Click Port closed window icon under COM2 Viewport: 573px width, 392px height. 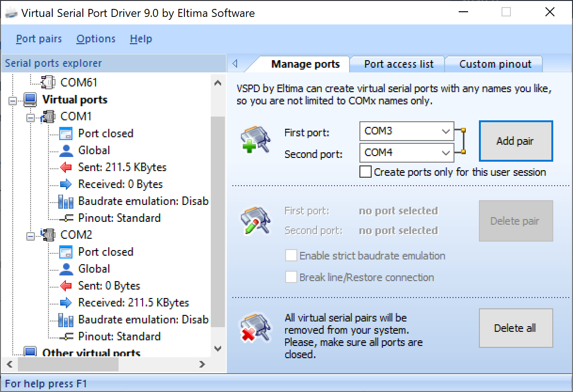click(x=66, y=252)
